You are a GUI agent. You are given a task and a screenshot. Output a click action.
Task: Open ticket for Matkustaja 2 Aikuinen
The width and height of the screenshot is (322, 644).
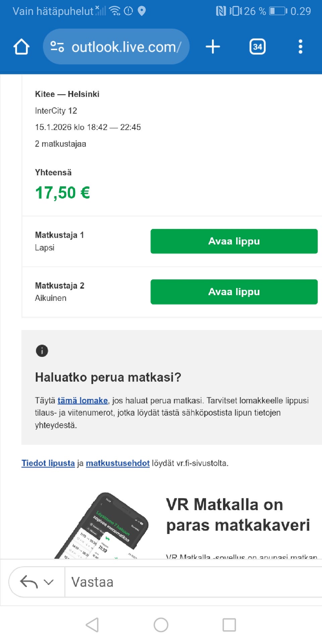[234, 292]
